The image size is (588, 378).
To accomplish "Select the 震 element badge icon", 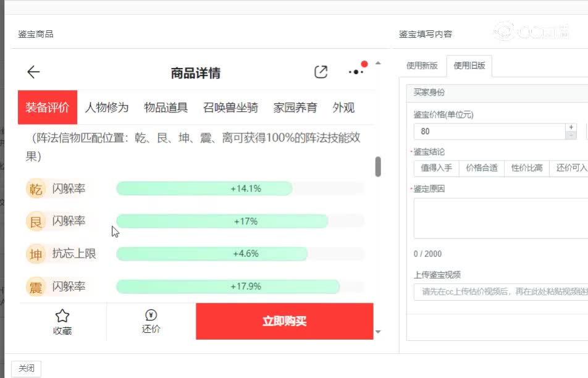I will (x=37, y=286).
